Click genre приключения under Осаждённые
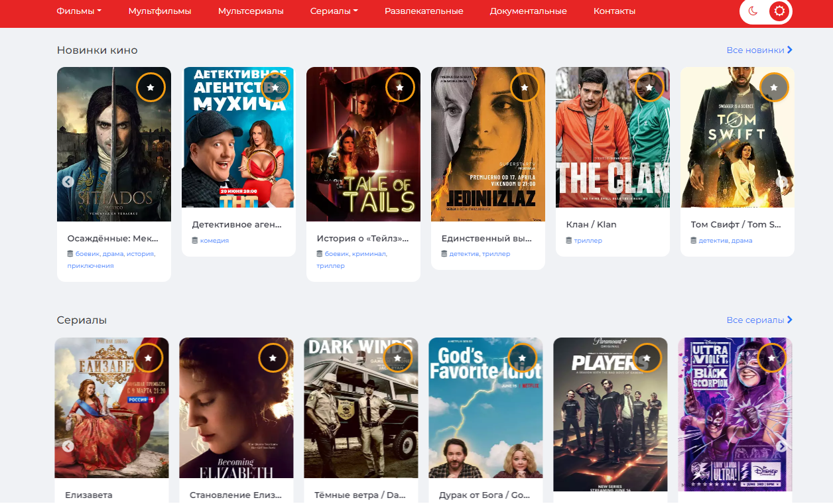 click(x=90, y=266)
